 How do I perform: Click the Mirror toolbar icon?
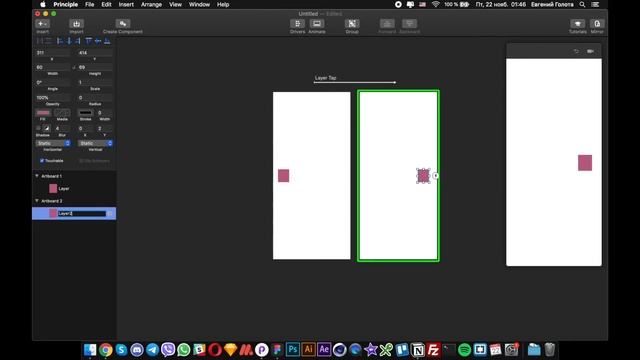click(597, 24)
